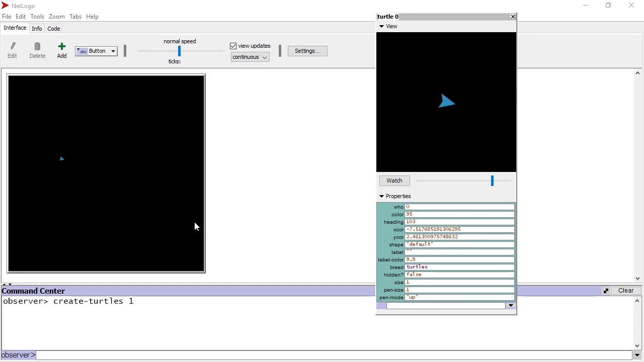Click the Command Center output scroll down arrow
This screenshot has height=362, width=644.
(x=638, y=345)
